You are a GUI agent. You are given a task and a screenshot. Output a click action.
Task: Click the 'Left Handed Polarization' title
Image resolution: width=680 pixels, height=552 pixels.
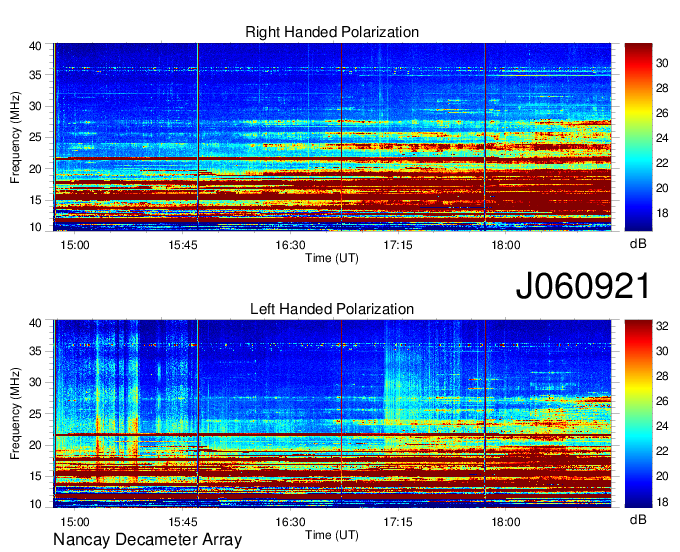click(x=332, y=309)
